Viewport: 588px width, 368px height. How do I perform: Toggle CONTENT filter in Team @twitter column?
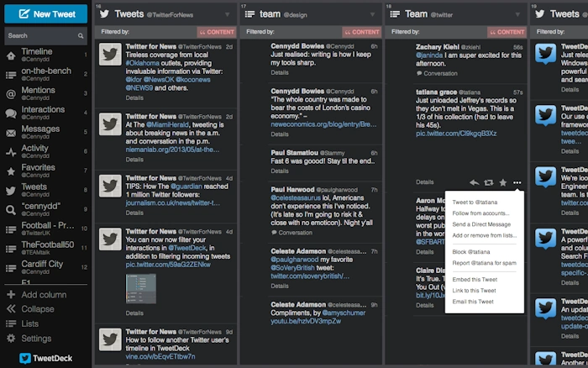point(507,32)
